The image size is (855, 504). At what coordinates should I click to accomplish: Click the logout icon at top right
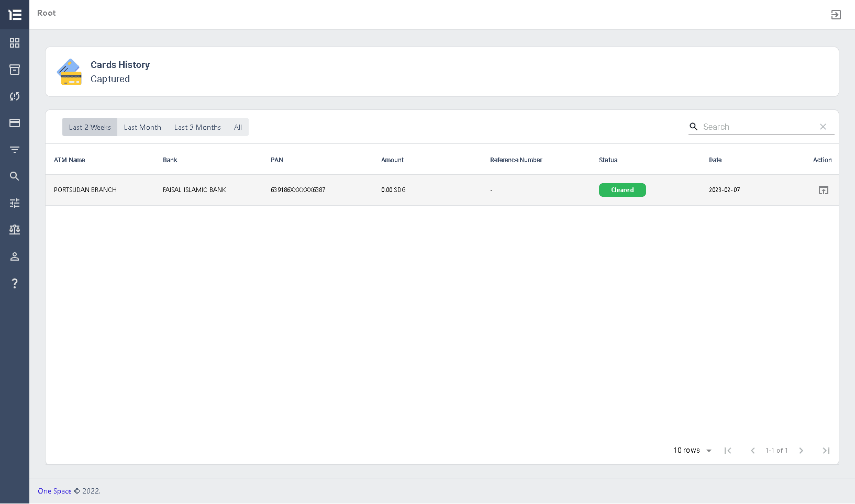[836, 15]
